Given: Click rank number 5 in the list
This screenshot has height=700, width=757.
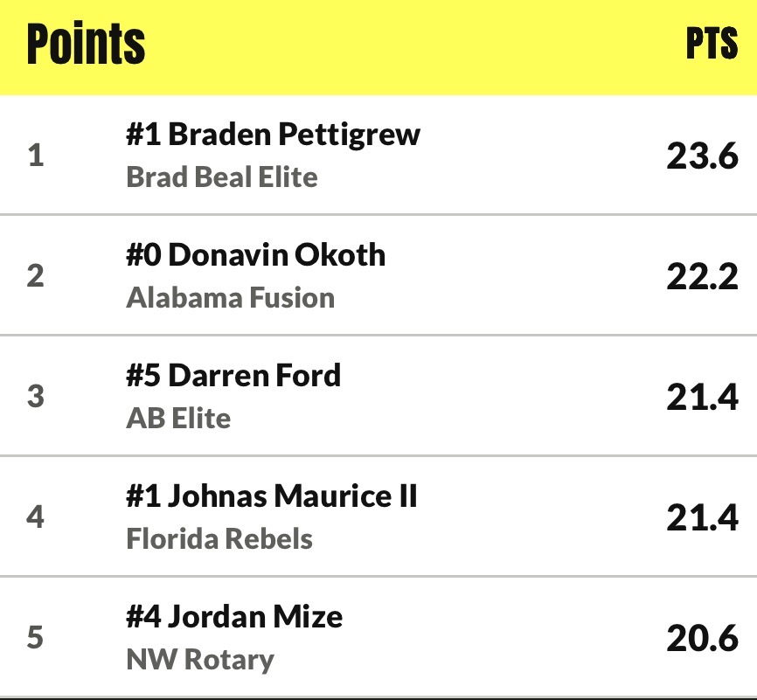Looking at the screenshot, I should click(35, 638).
